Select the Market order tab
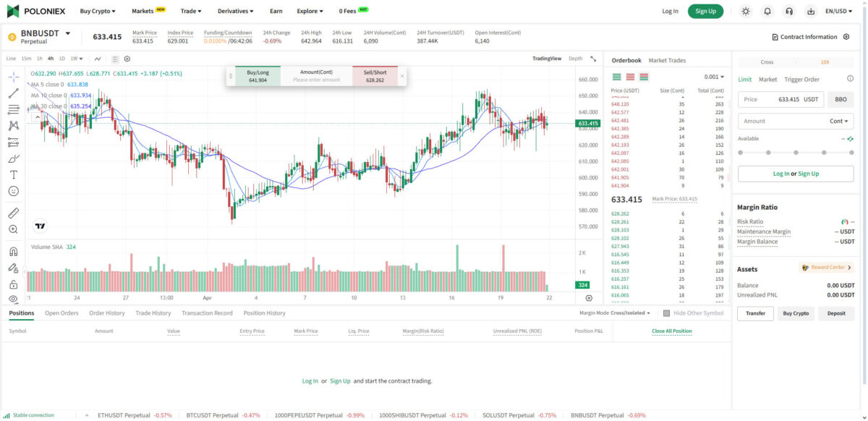Image resolution: width=868 pixels, height=421 pixels. (768, 80)
